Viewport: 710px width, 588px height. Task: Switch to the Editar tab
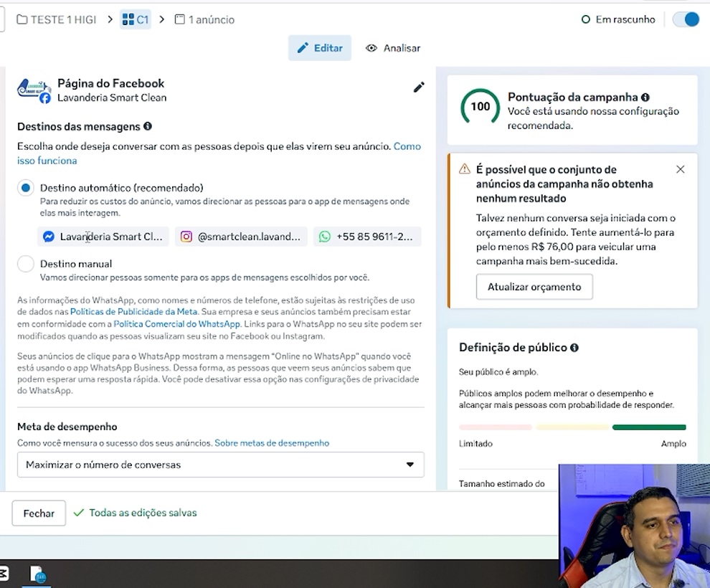pos(320,48)
